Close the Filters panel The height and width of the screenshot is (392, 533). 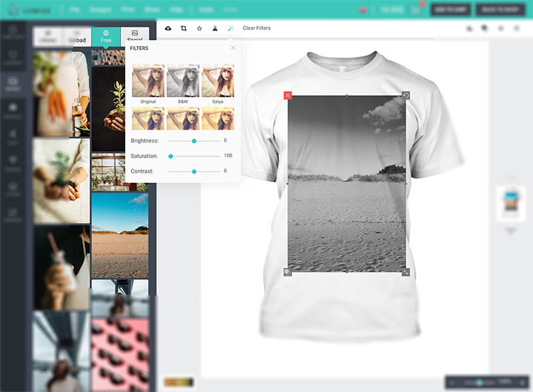tap(233, 48)
